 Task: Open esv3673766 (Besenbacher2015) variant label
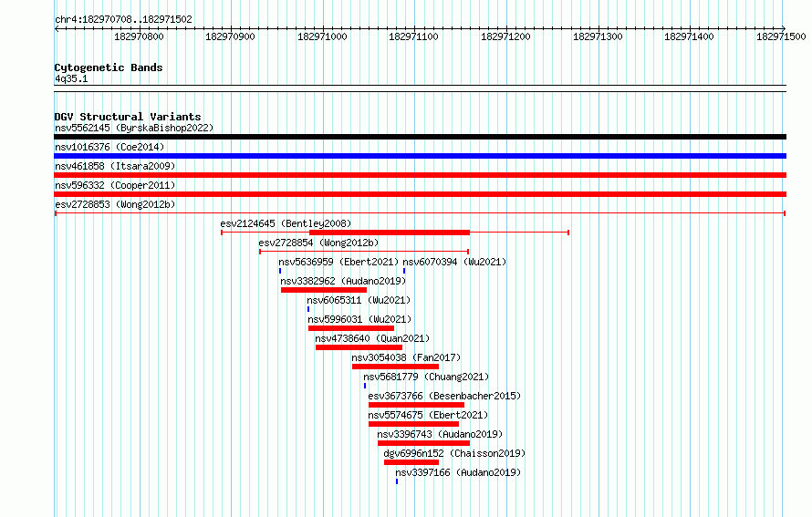445,396
